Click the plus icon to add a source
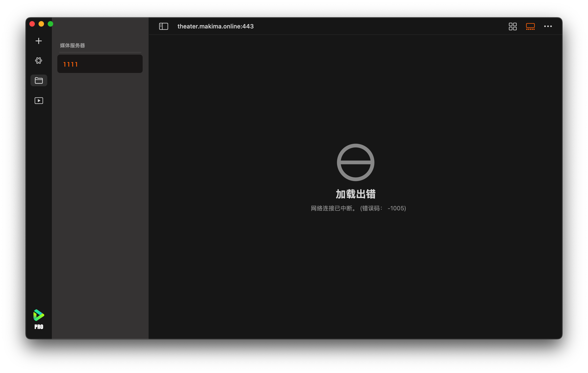The width and height of the screenshot is (588, 373). [39, 41]
